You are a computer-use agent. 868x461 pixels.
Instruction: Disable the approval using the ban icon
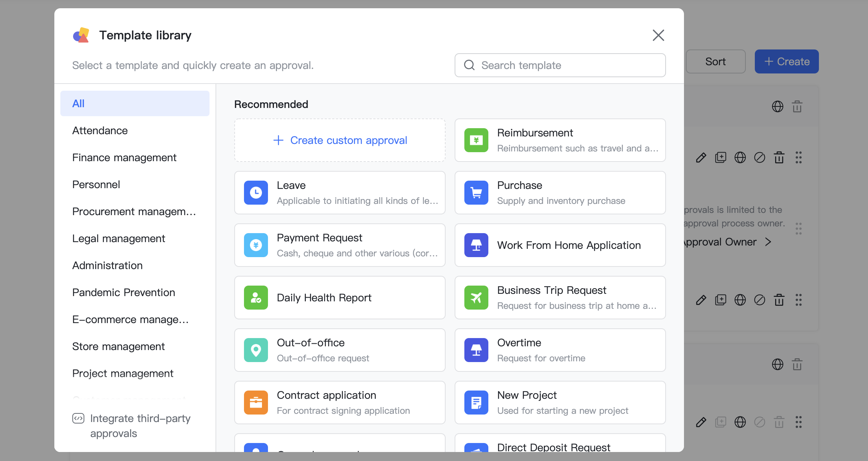click(760, 158)
